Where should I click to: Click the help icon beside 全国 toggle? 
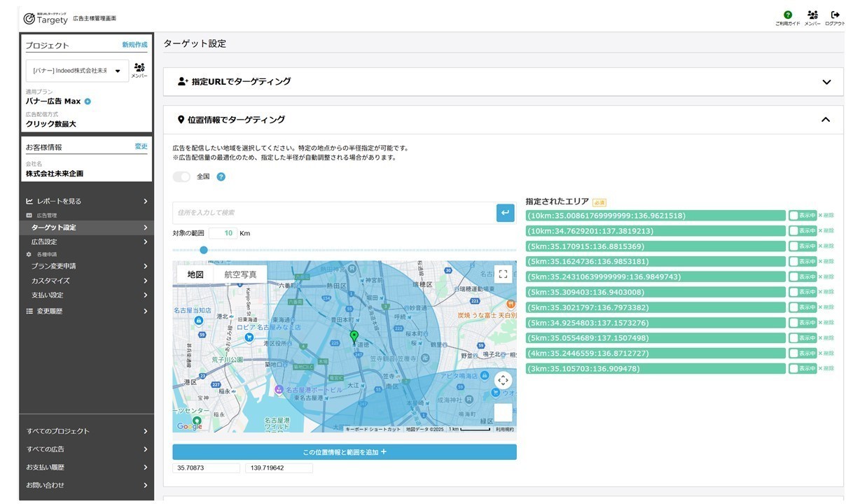tap(221, 177)
